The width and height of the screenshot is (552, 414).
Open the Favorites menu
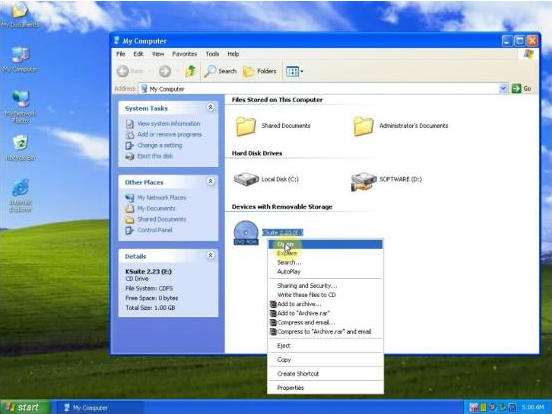tap(184, 54)
